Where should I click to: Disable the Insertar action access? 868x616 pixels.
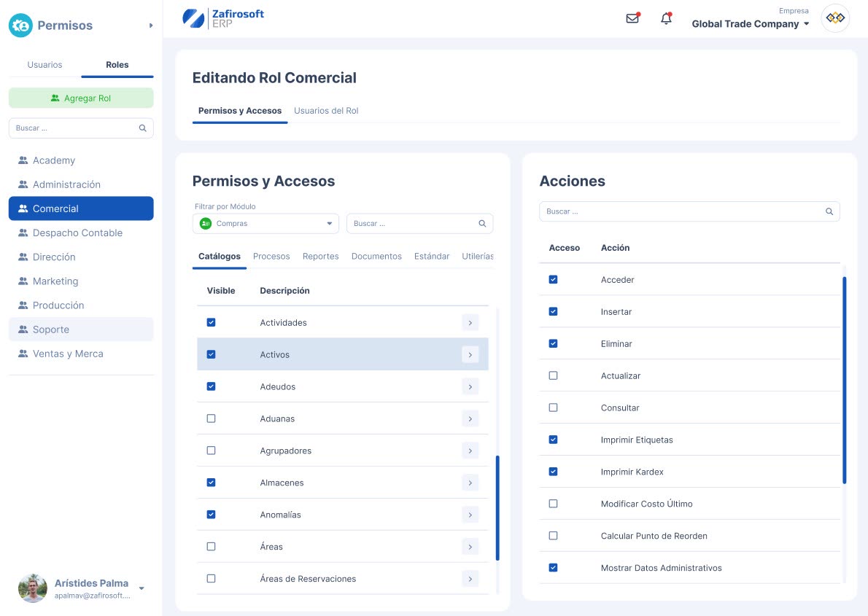[x=553, y=311]
